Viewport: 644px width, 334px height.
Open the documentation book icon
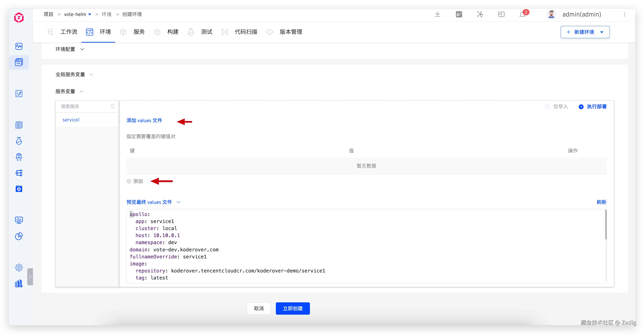pos(501,14)
